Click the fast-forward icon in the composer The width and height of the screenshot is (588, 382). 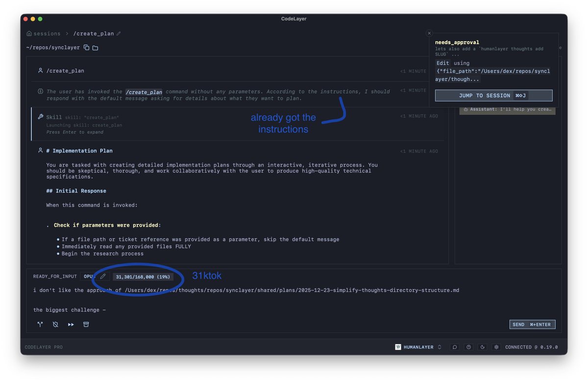click(71, 324)
